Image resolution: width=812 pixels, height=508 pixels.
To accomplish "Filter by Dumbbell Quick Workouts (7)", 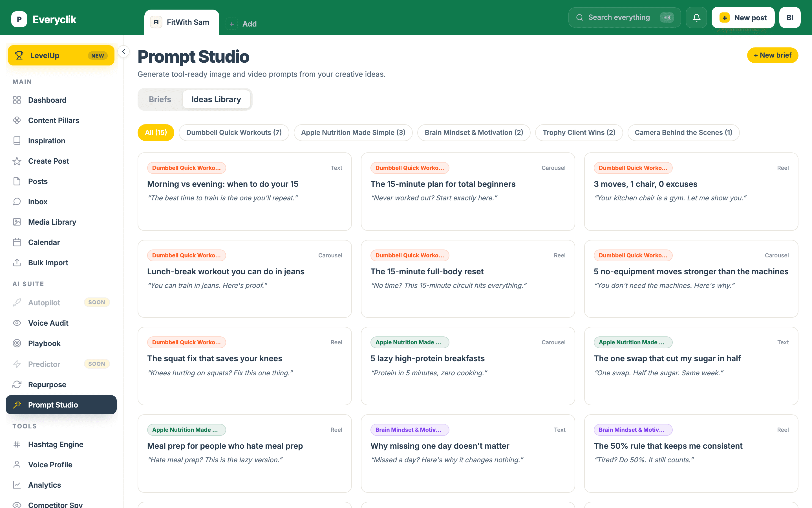I will 234,132.
